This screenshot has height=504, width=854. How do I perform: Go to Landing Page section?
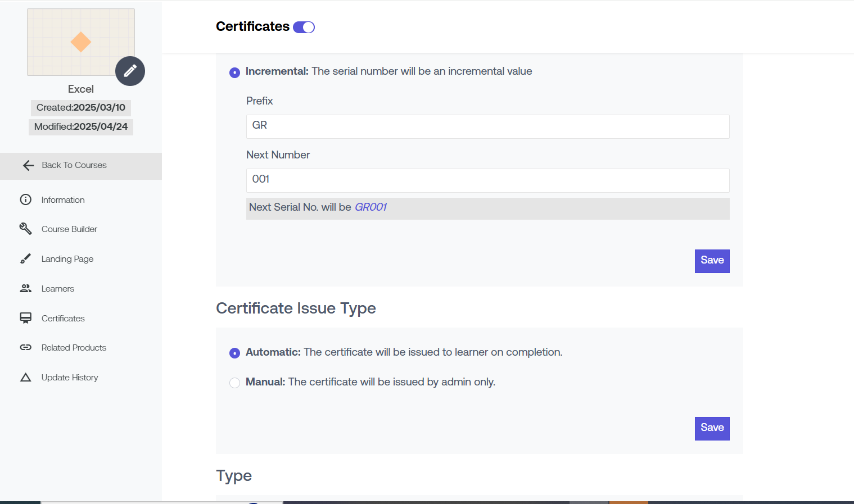click(x=67, y=259)
